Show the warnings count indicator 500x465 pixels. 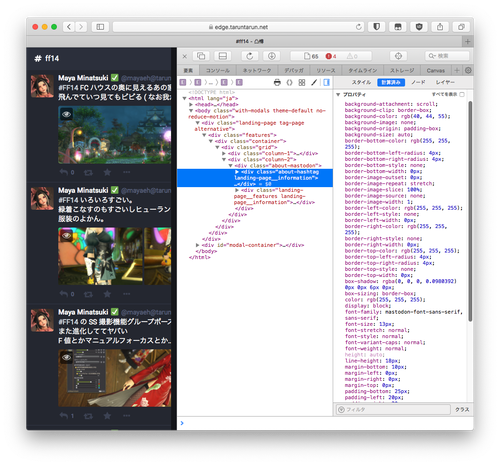coord(352,56)
